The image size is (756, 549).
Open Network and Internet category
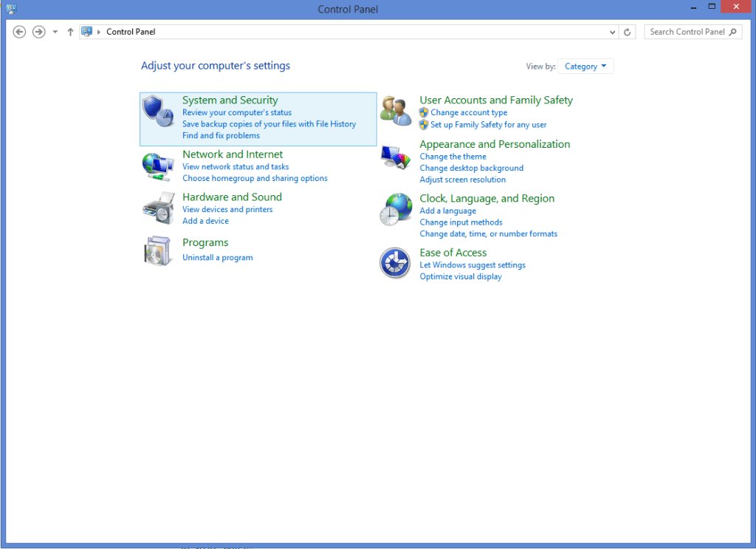(233, 154)
